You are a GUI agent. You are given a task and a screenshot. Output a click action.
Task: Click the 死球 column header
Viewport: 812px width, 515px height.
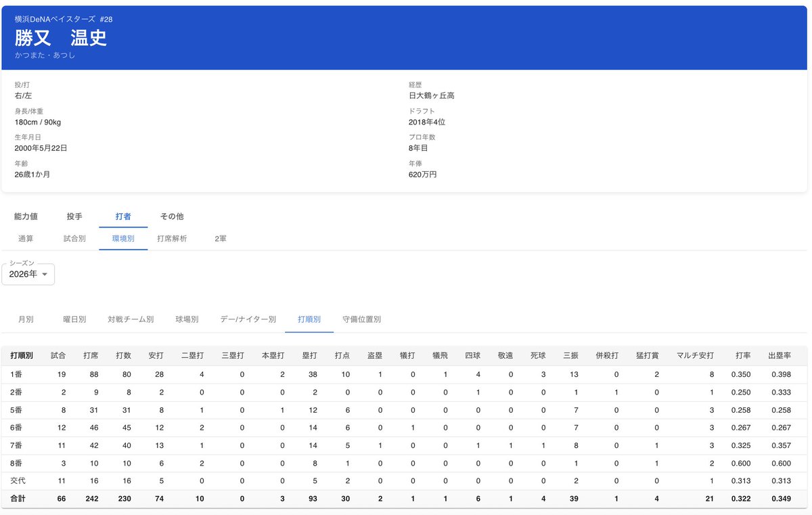point(537,355)
